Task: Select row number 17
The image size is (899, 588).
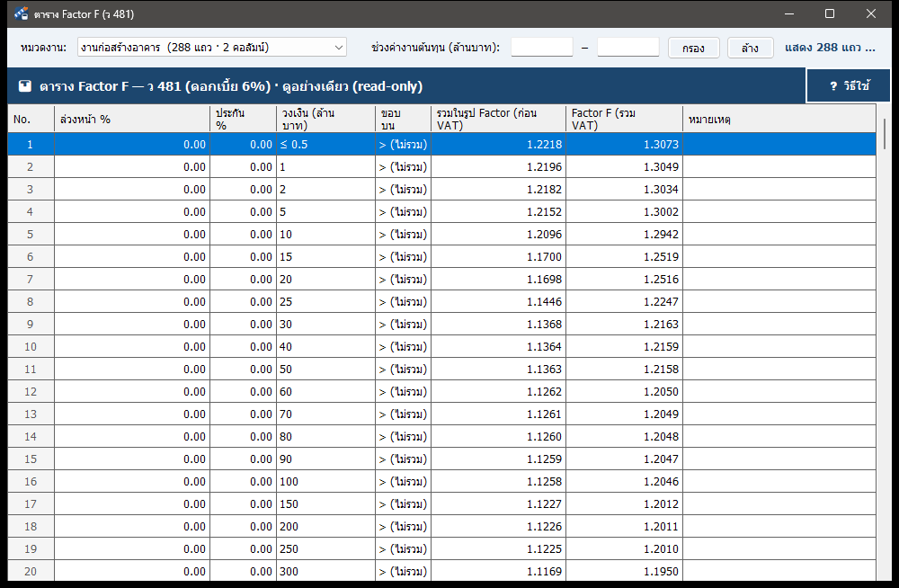Action: (31, 503)
